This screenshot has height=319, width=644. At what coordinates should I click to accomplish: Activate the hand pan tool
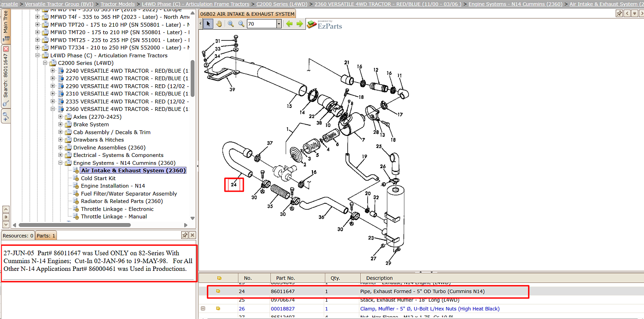[219, 24]
